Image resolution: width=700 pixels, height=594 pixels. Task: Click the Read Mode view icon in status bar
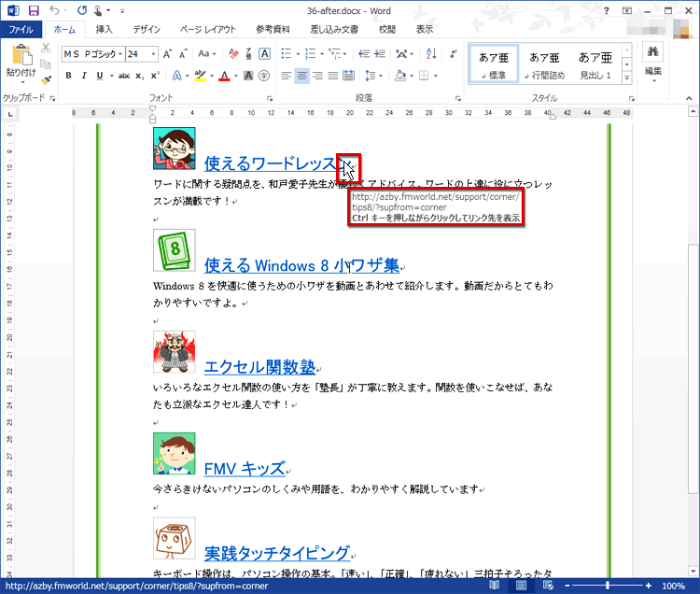494,585
